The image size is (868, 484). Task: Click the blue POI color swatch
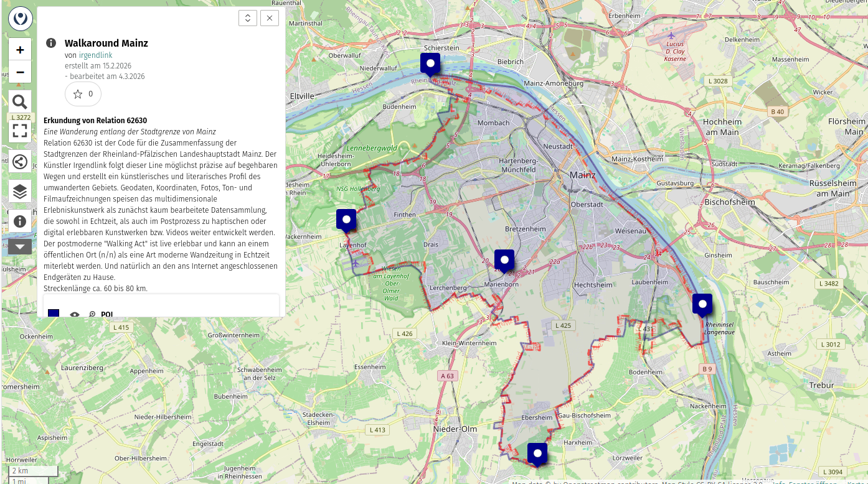(54, 314)
